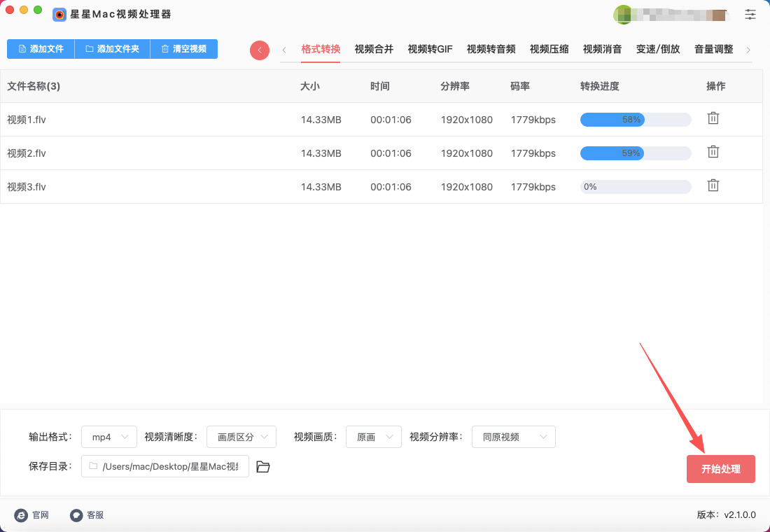Delete 视频1.flv using its trash icon

point(713,118)
